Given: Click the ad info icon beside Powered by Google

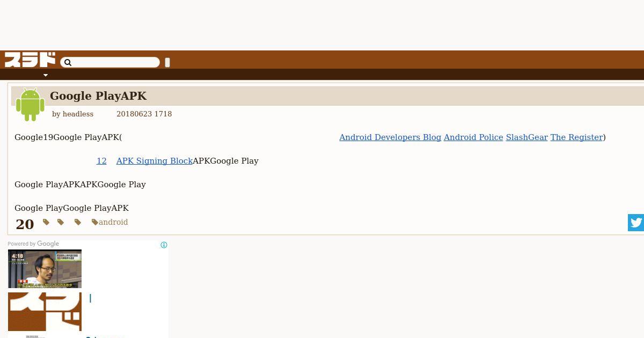Looking at the screenshot, I should point(164,245).
